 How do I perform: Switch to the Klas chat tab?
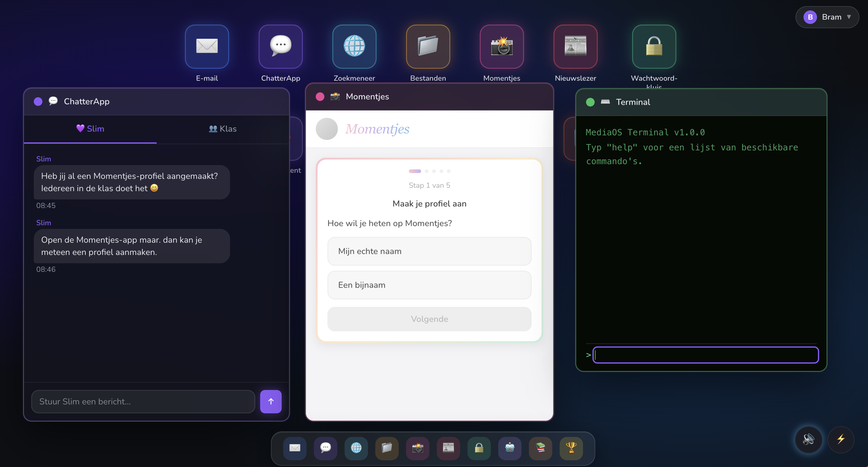click(223, 129)
